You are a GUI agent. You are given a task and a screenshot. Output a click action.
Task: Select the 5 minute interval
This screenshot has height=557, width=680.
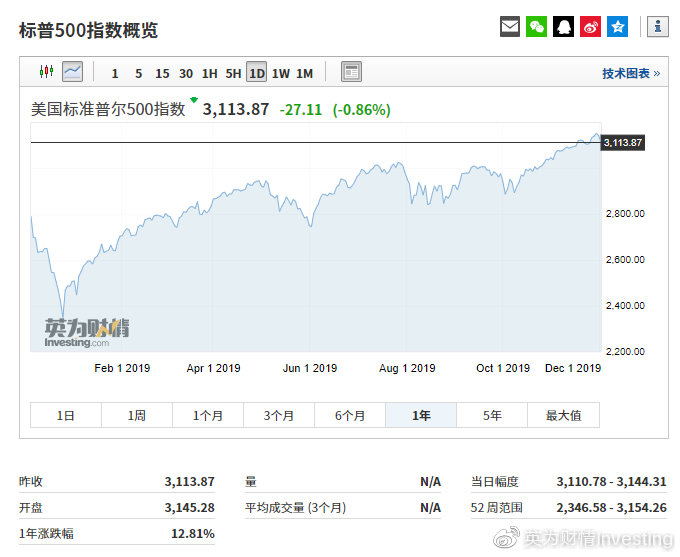click(138, 73)
